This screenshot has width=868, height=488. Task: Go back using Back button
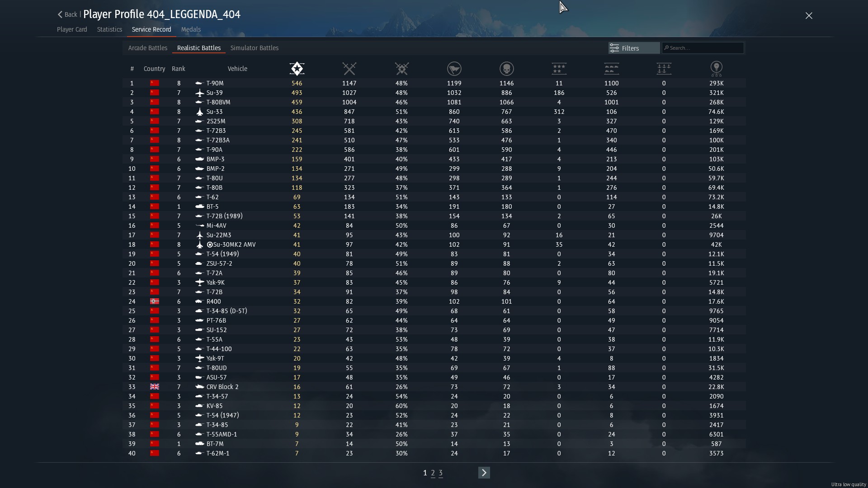point(67,14)
